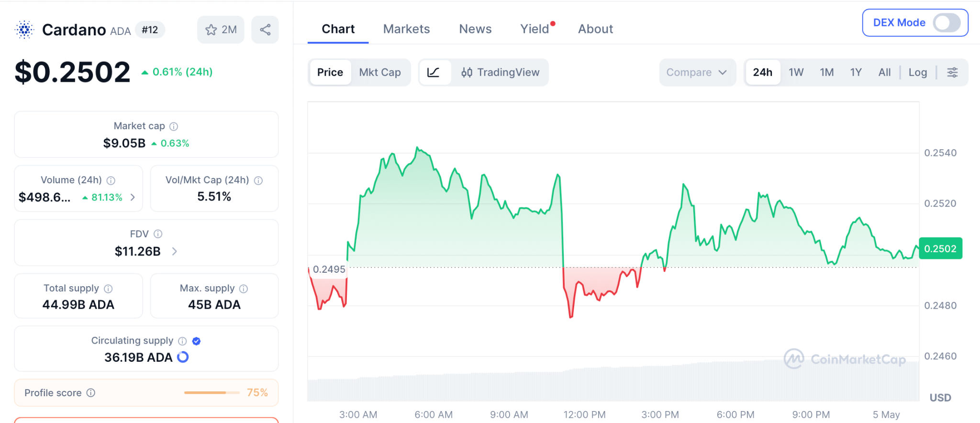
Task: Select the 1W time range
Action: pos(796,72)
